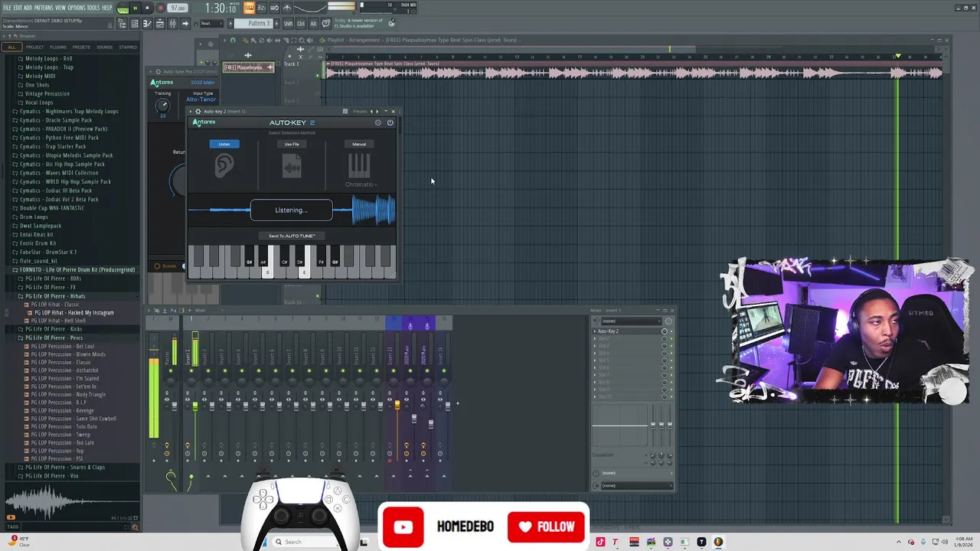Click Send To AUTO-TUNE button
980x551 pixels.
click(x=292, y=236)
